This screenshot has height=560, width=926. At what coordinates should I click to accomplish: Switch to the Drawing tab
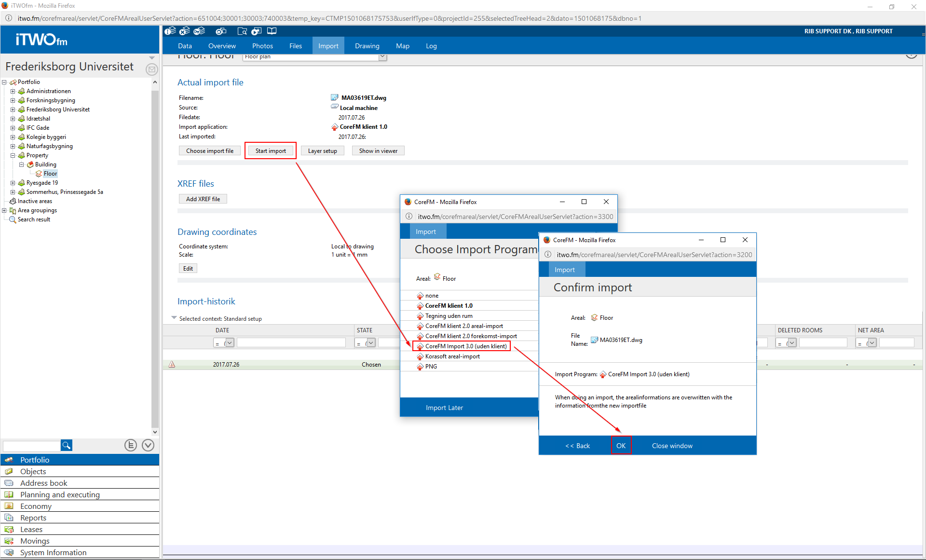367,45
